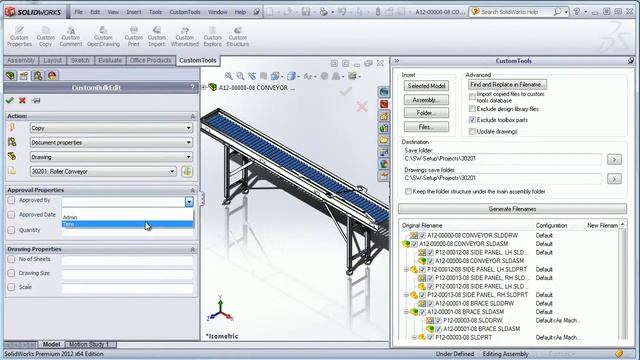
Task: Click the Folder... button
Action: tap(427, 113)
